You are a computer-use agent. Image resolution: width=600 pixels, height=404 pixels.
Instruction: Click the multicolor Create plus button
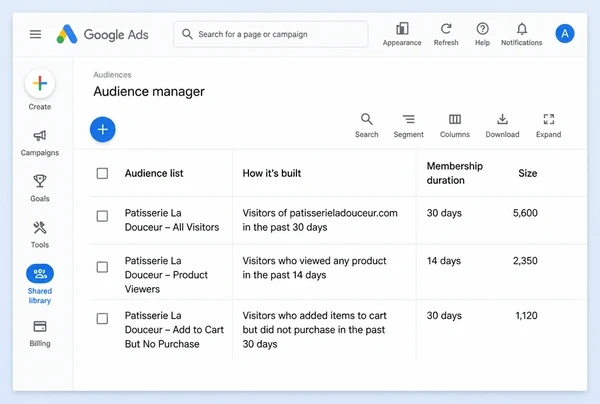[x=40, y=83]
